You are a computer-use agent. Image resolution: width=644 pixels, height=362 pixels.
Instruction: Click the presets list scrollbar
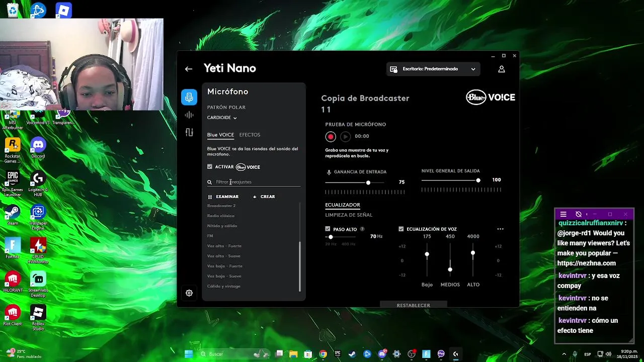coord(300,266)
